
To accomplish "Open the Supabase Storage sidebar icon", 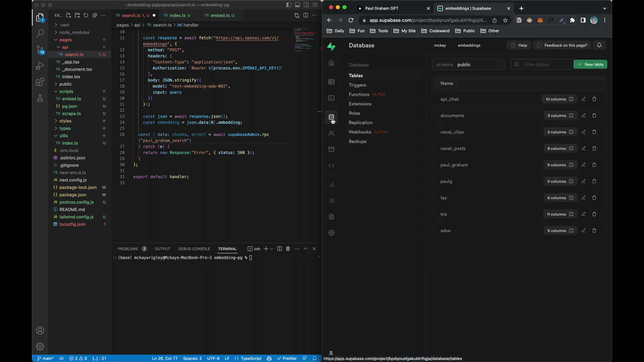I will (x=331, y=149).
